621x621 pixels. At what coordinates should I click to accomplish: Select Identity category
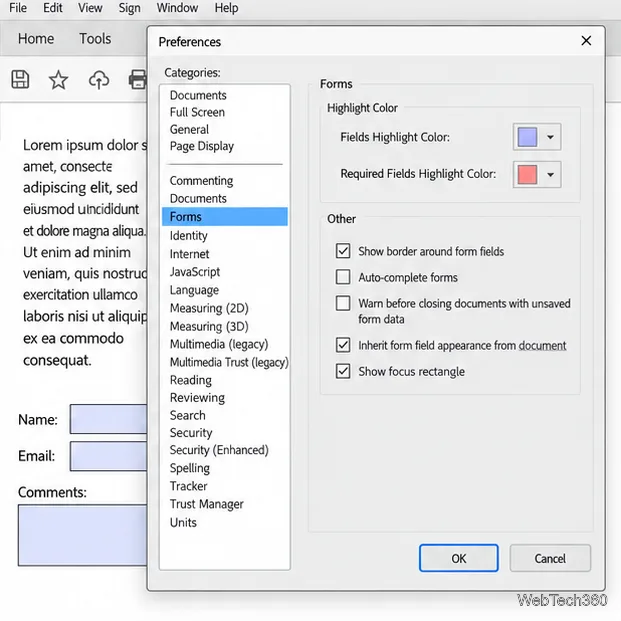[189, 236]
